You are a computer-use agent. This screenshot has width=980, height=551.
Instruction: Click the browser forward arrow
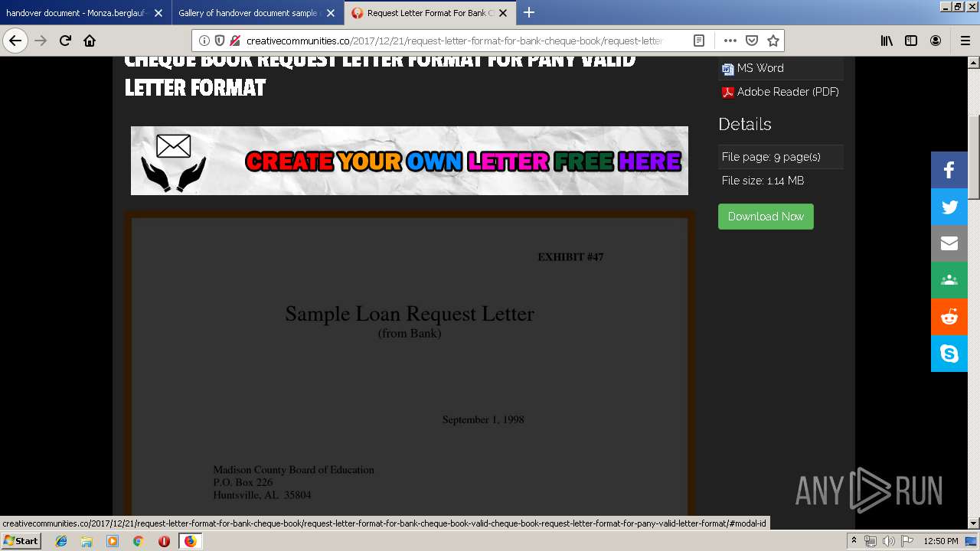point(41,41)
